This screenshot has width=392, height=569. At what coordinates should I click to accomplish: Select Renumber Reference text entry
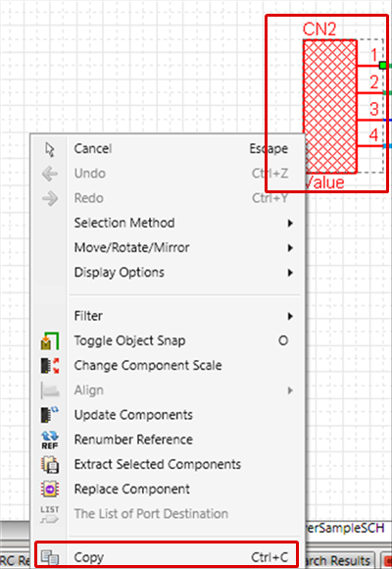point(133,440)
